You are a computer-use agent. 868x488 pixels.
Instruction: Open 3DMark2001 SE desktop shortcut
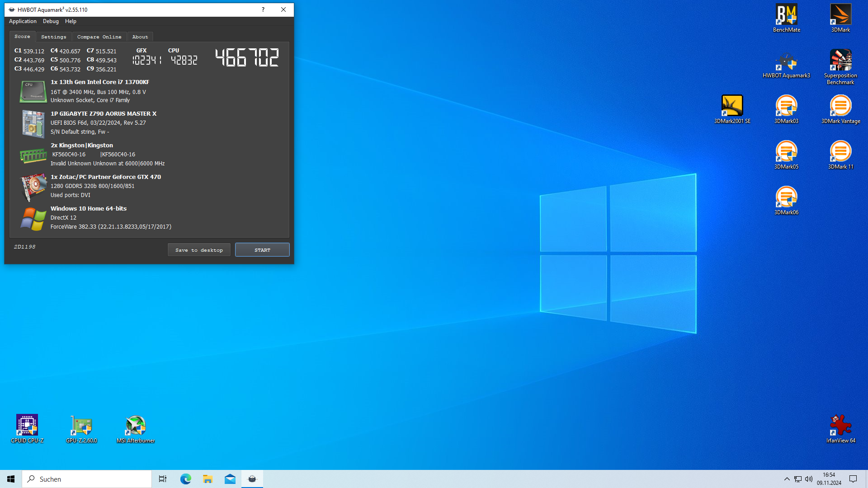click(732, 109)
